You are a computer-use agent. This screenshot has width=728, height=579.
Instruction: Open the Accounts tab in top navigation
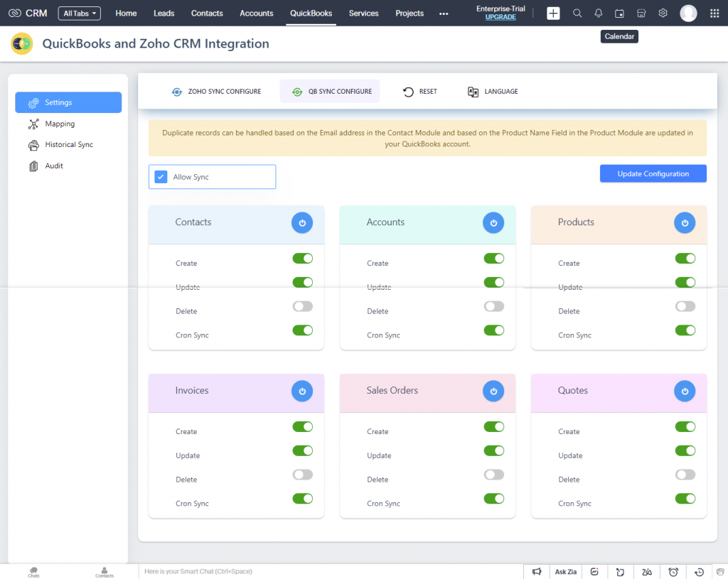pos(256,13)
